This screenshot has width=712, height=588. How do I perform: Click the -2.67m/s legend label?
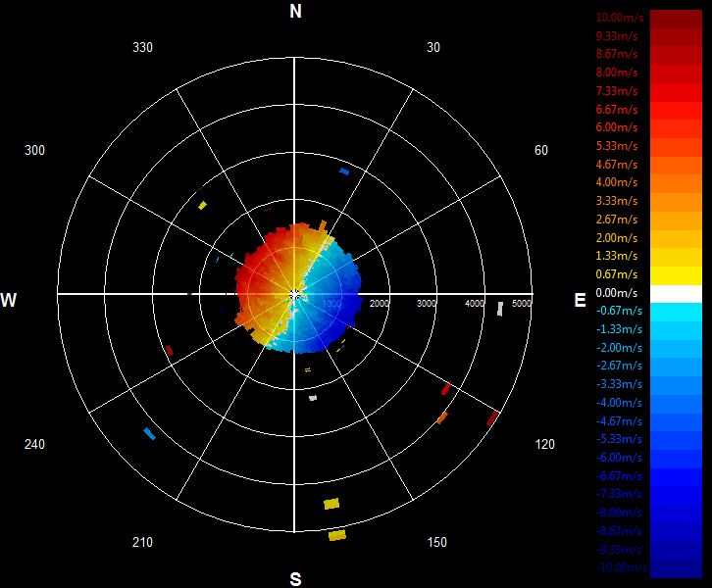point(619,366)
